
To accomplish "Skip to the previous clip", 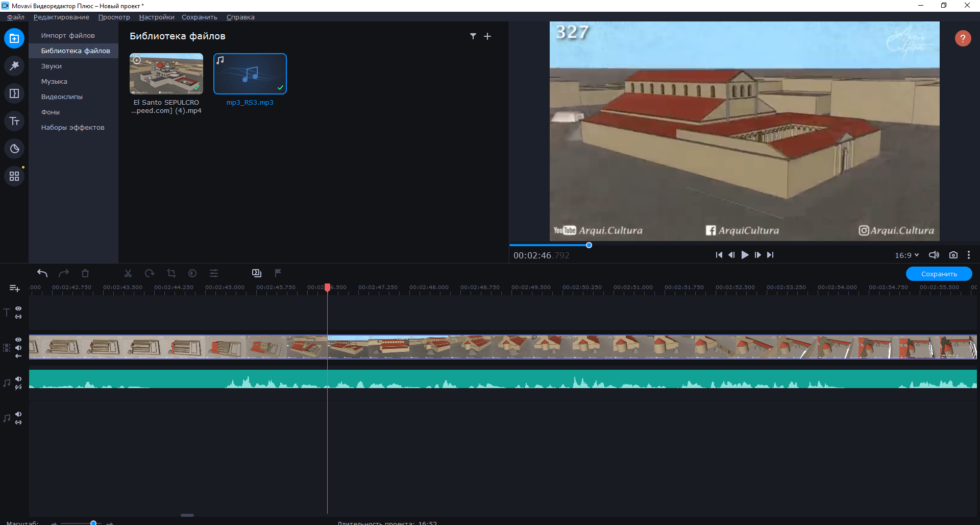I will coord(719,255).
